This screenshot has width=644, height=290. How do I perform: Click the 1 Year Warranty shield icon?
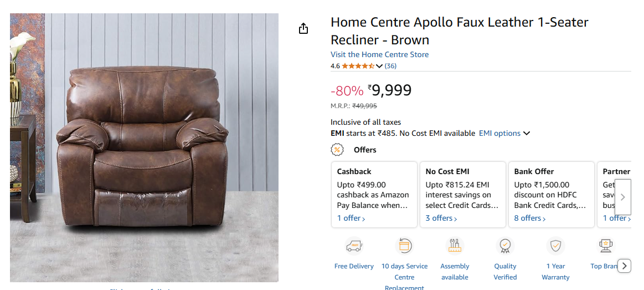pyautogui.click(x=555, y=246)
